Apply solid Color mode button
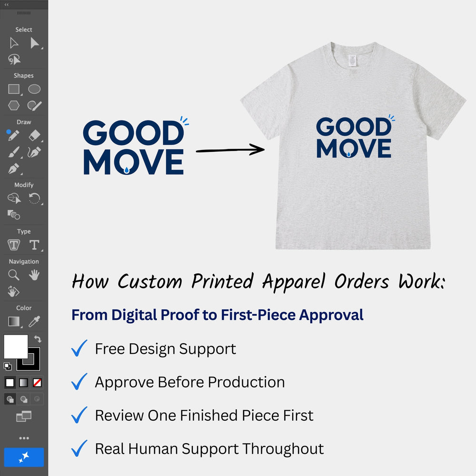 point(10,383)
